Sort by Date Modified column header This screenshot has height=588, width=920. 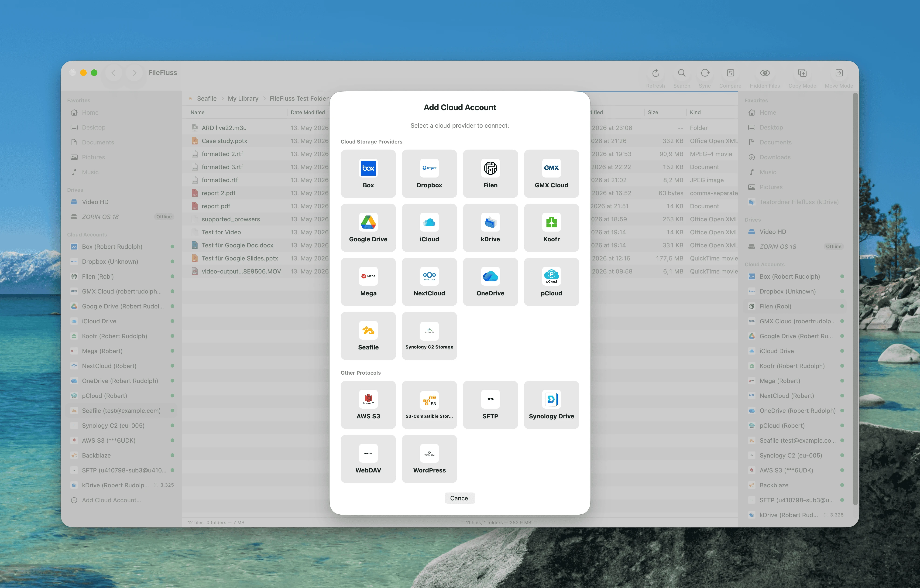[x=308, y=112]
